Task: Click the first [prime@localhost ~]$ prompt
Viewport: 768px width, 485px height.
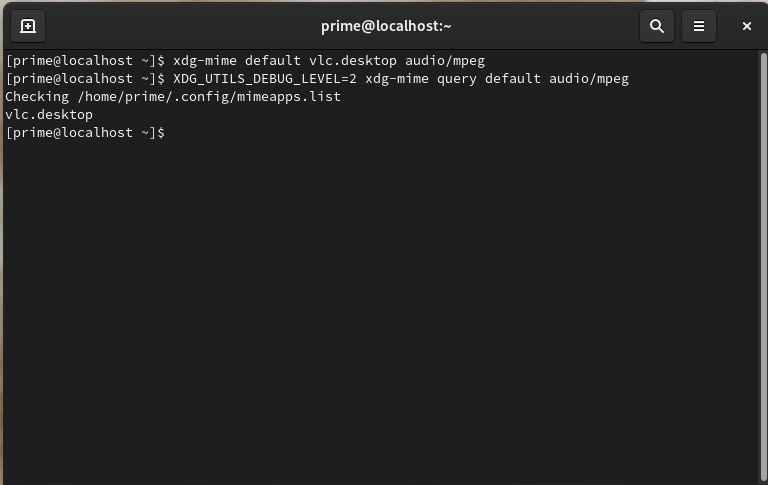Action: tap(84, 60)
